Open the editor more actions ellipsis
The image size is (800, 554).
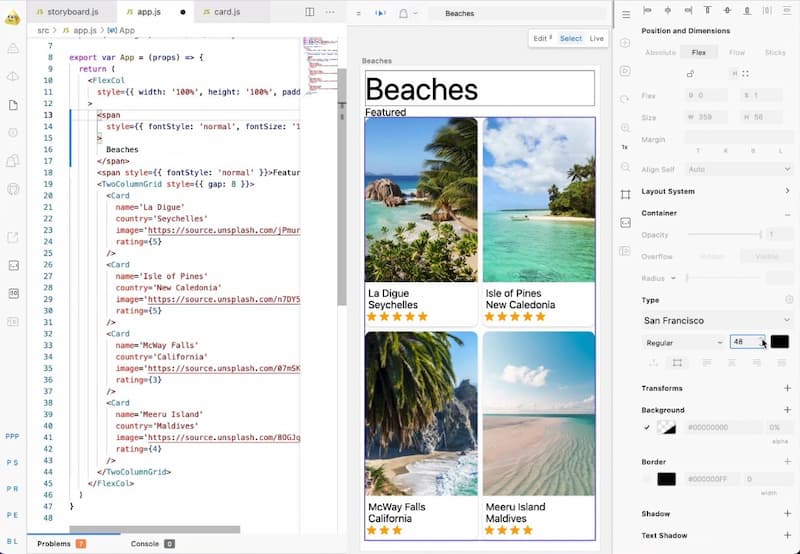(330, 12)
